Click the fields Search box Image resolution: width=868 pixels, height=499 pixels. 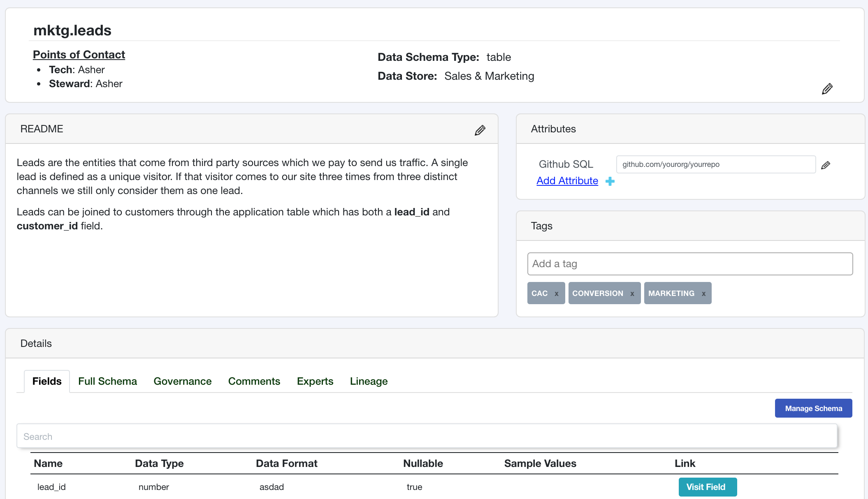427,437
